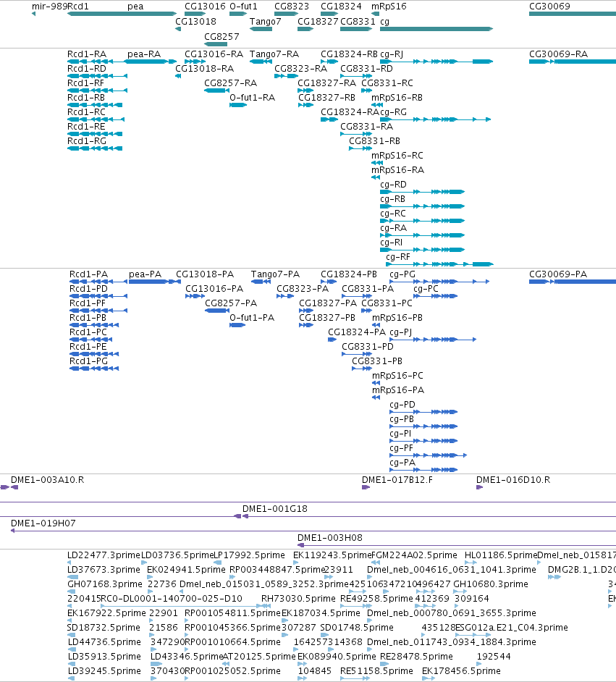Click protein CG8331-PB

coord(377,361)
